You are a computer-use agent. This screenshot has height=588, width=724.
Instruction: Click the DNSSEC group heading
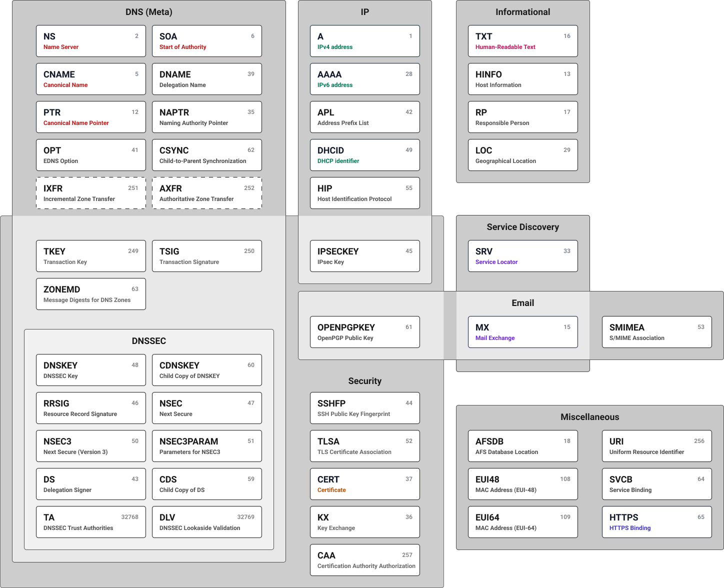point(148,341)
